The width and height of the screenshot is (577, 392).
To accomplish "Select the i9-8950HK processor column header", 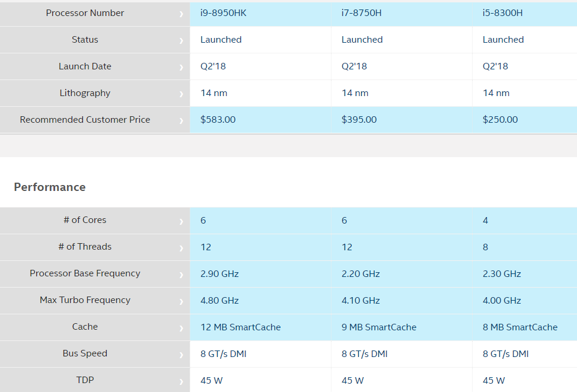I will coord(223,13).
